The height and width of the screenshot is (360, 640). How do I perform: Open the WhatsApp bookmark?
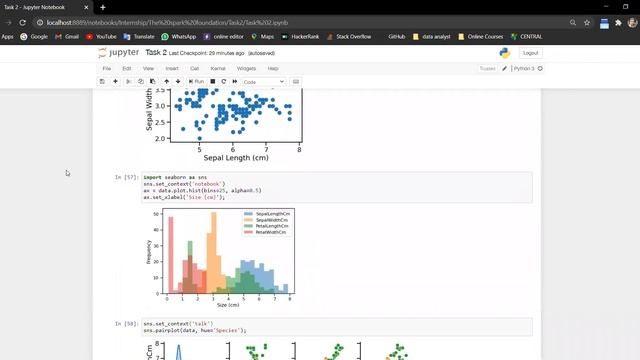coord(179,37)
